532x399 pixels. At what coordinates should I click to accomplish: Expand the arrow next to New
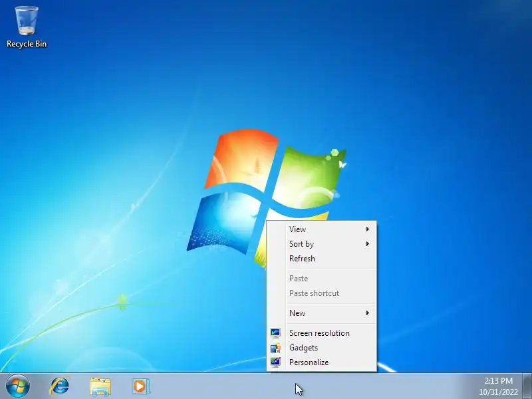coord(368,313)
